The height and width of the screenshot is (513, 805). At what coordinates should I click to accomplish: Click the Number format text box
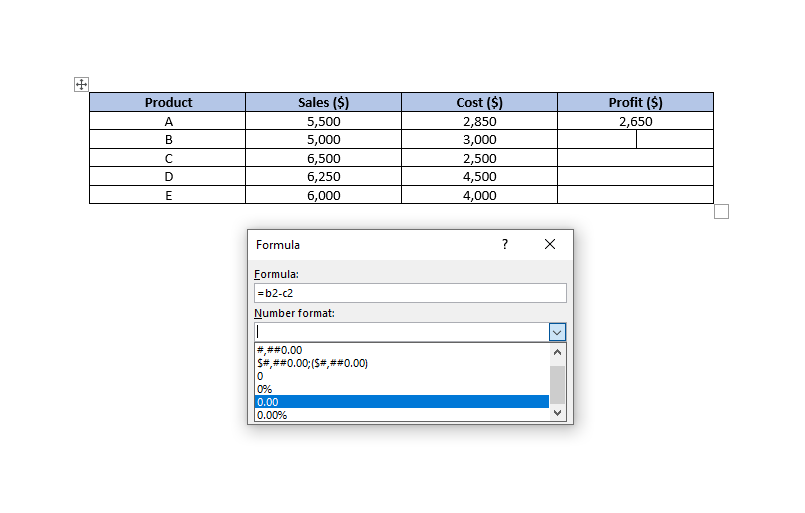click(x=401, y=332)
